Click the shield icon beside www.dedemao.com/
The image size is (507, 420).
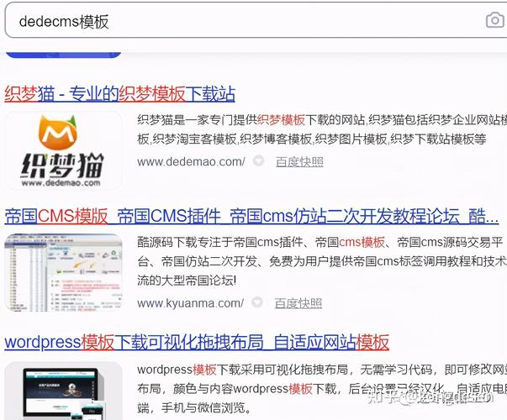click(258, 160)
